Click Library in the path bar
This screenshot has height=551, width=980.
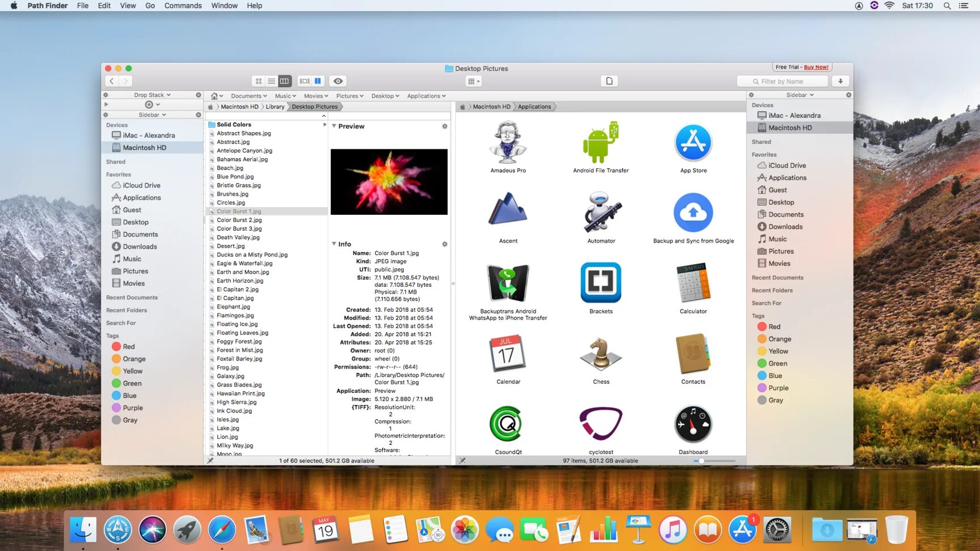tap(275, 107)
